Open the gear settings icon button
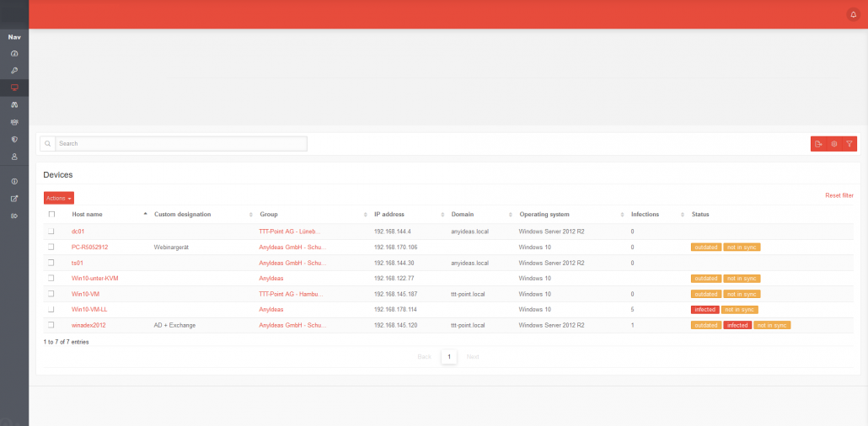 pos(833,144)
